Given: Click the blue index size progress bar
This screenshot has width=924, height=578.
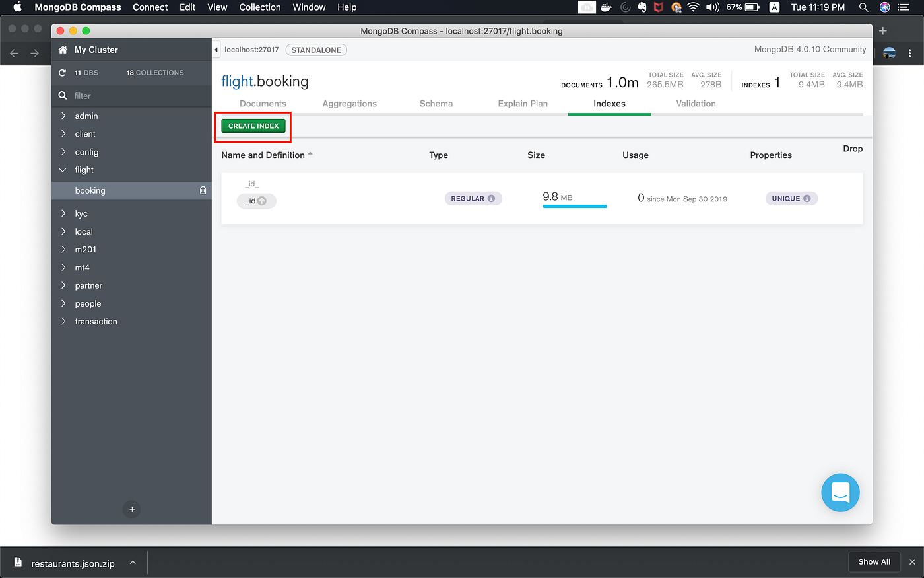Looking at the screenshot, I should [x=574, y=207].
